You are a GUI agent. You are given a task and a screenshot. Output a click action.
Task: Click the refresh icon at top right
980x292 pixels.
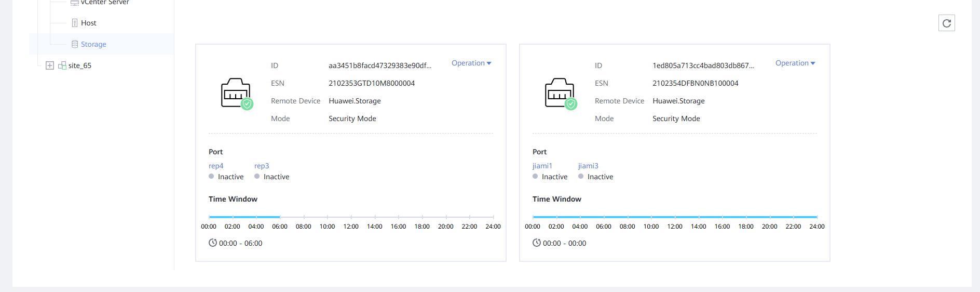pyautogui.click(x=946, y=23)
